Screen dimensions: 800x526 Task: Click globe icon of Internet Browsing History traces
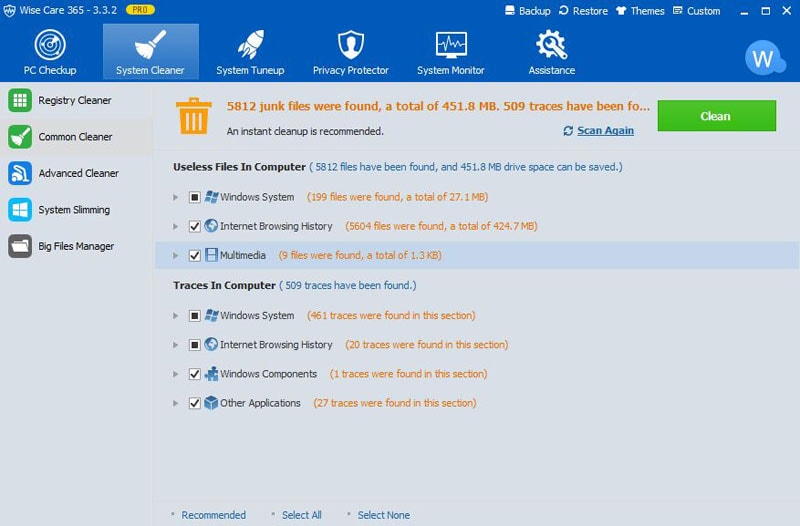pyautogui.click(x=211, y=344)
